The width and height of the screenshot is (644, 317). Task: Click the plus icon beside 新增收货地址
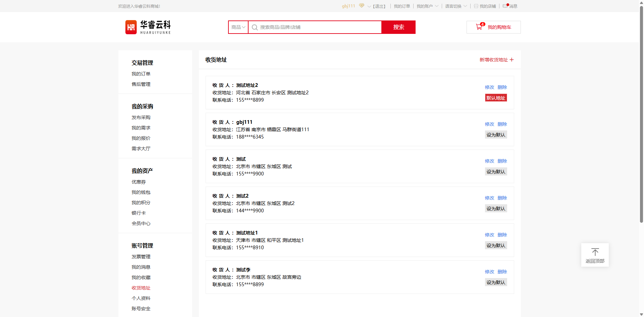pos(512,60)
